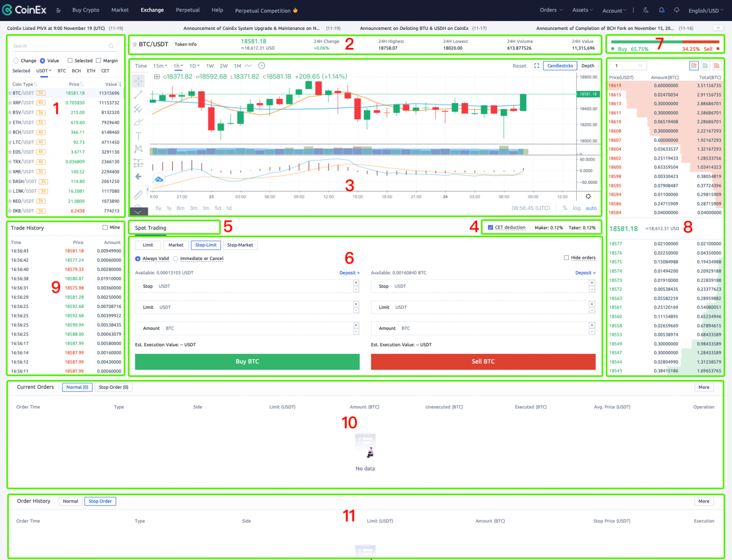
Task: Select the text annotation tool
Action: coord(138,136)
